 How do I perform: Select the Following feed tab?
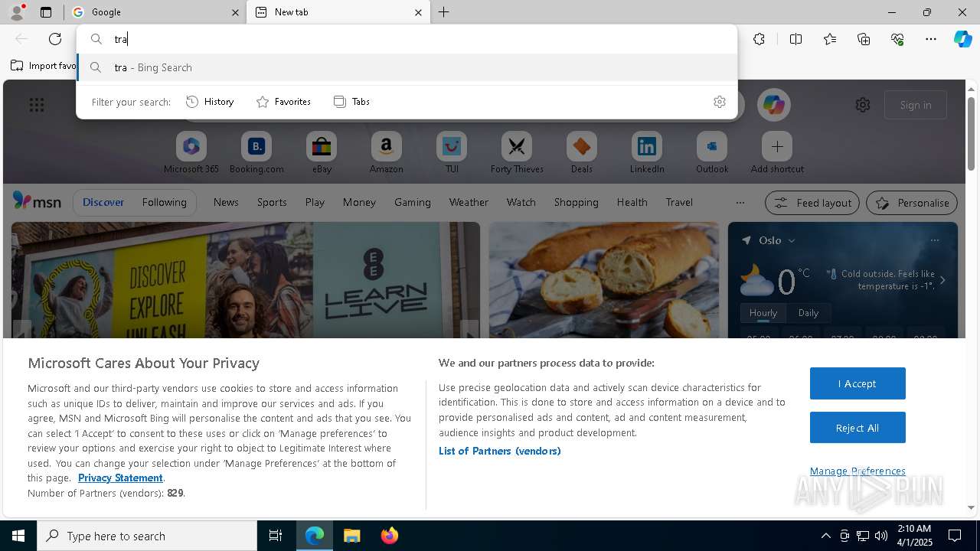click(165, 202)
